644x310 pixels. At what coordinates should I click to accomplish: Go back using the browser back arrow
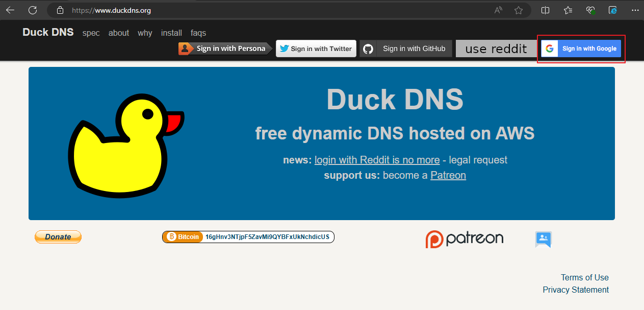[10, 10]
